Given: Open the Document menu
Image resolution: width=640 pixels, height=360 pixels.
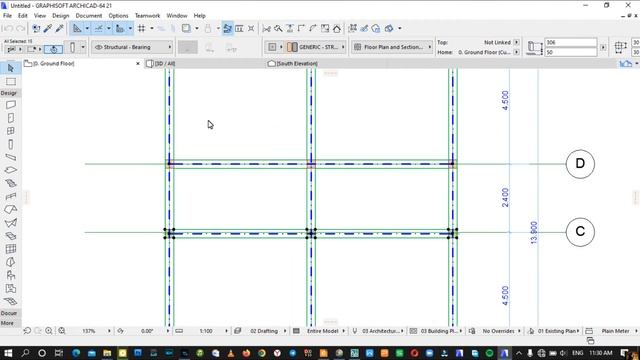Looking at the screenshot, I should click(89, 16).
